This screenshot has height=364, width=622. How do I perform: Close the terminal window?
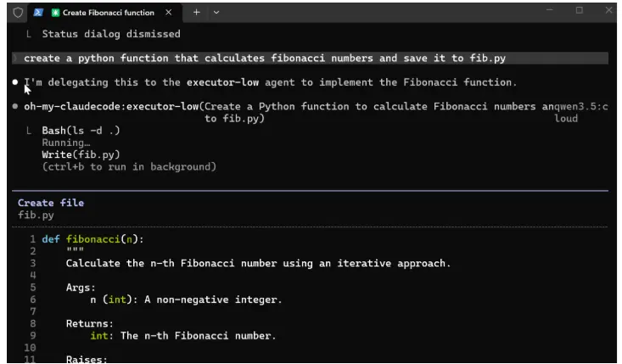tap(607, 11)
